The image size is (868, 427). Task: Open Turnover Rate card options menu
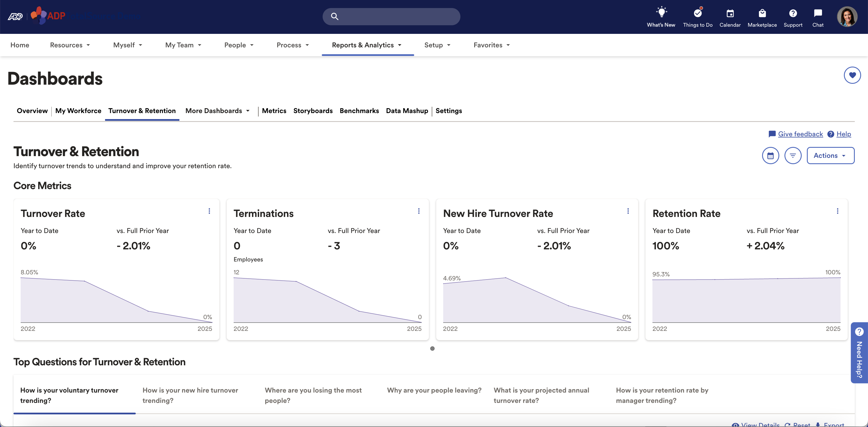coord(209,211)
